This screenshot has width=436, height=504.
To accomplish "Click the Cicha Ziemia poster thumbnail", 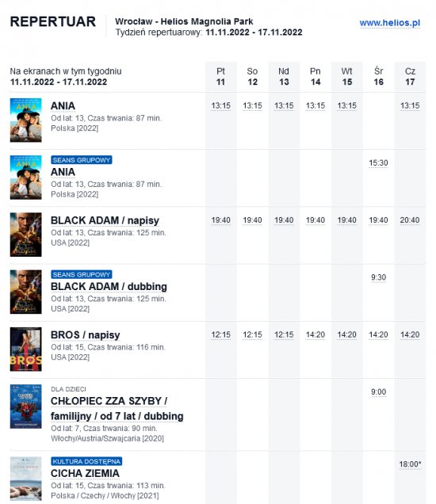I will (x=25, y=479).
